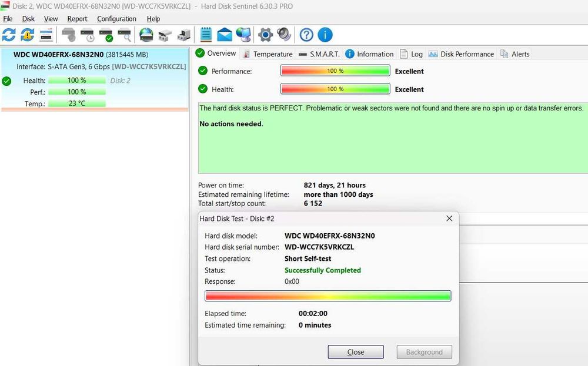Click green check icon next to Health label

(x=203, y=89)
